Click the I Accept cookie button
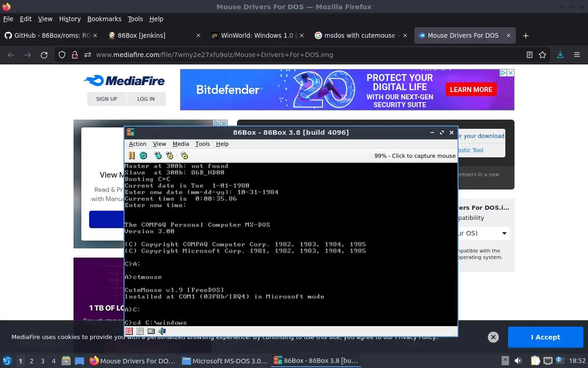 tap(545, 337)
